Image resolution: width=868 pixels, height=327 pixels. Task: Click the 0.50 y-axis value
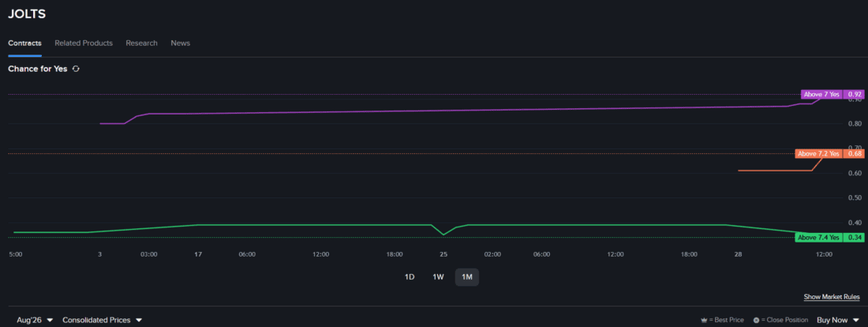click(x=854, y=198)
